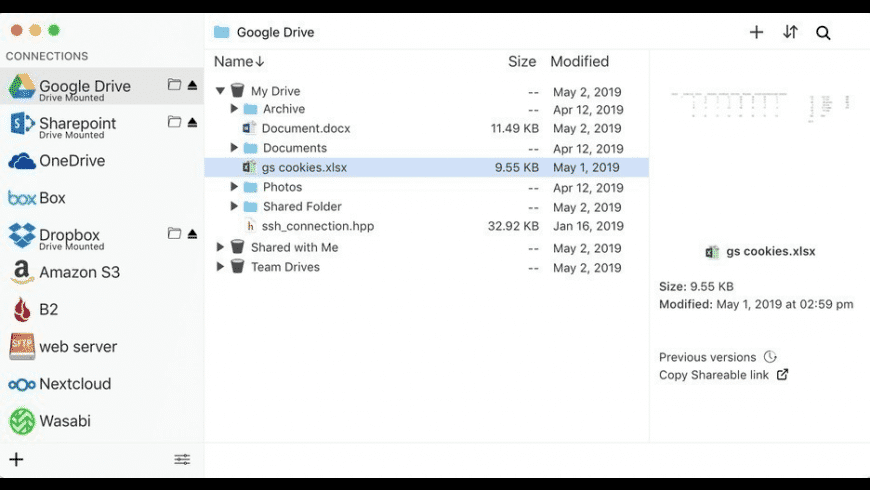This screenshot has height=490, width=870.
Task: Click the Jan 16, 2019 modified date
Action: [x=588, y=226]
